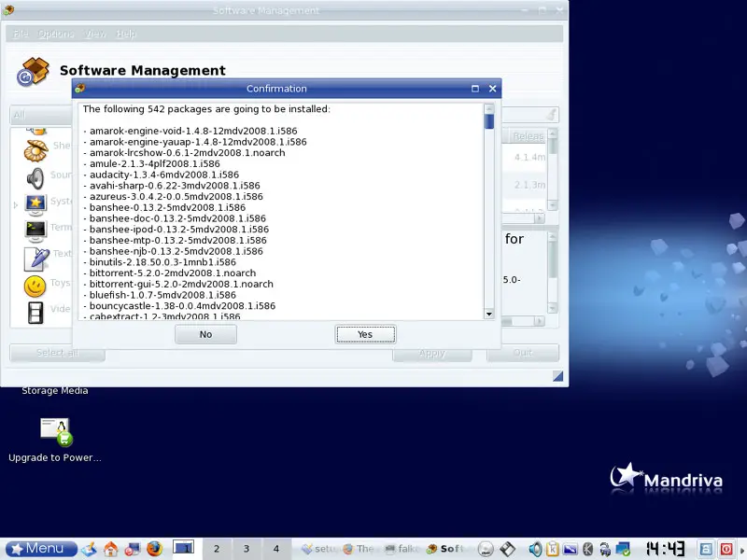Click Terminals category icon

coord(35,231)
